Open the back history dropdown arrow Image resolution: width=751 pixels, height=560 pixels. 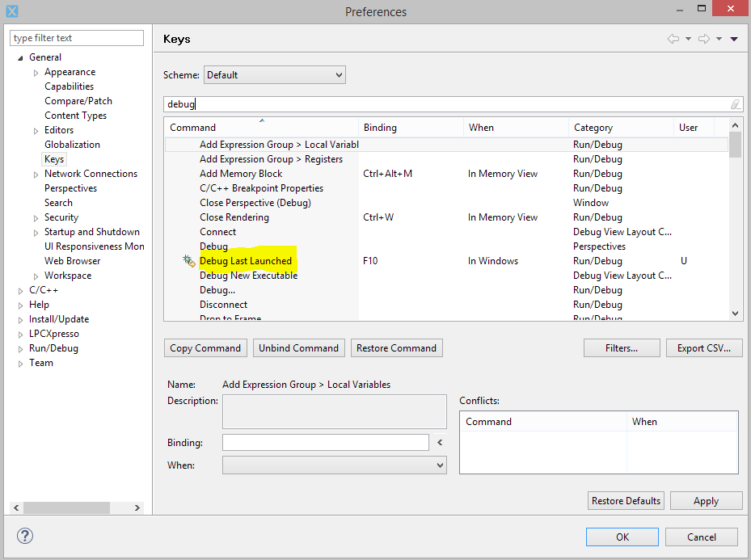(688, 39)
